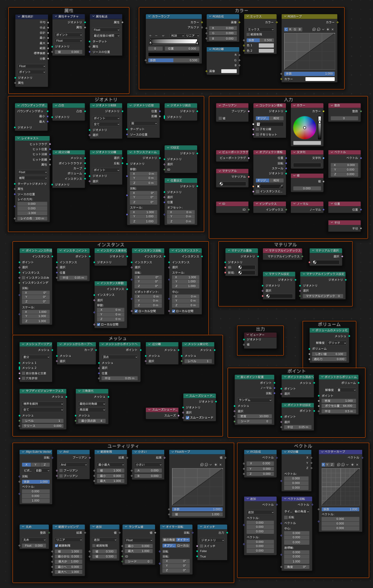Open 境界を維持 dropdown in サブディビジョンサーフェス
This screenshot has width=373, height=588.
pyautogui.click(x=43, y=404)
